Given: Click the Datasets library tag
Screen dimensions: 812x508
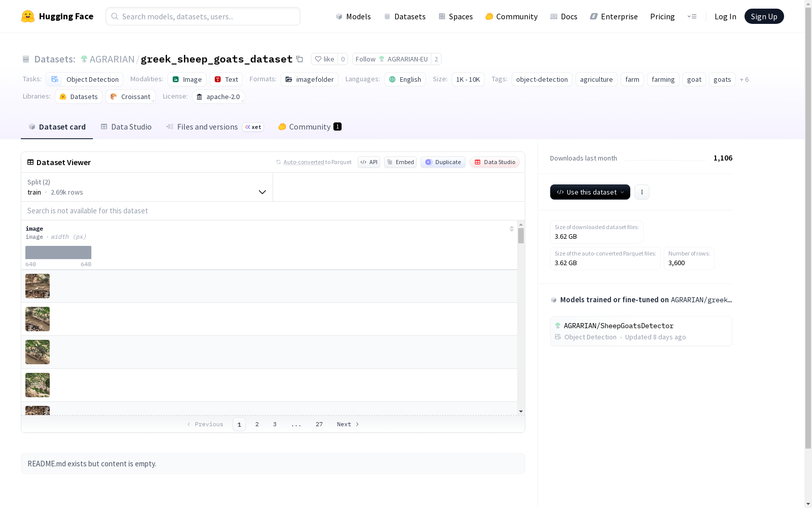Looking at the screenshot, I should pyautogui.click(x=79, y=97).
